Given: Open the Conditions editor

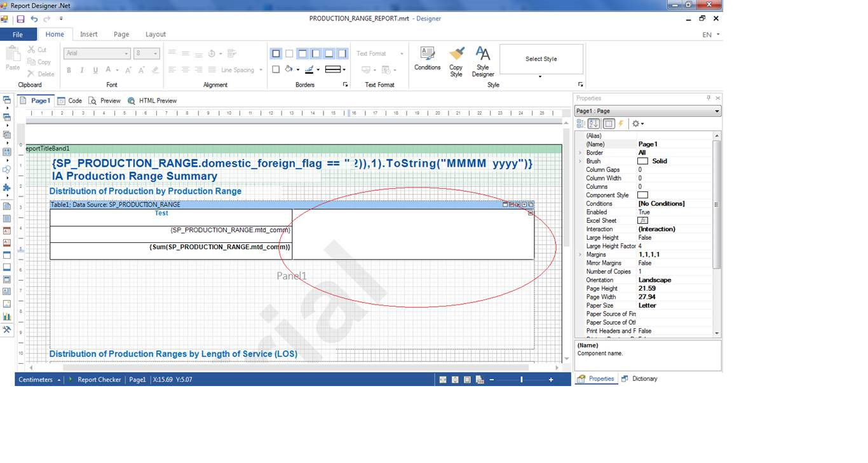Looking at the screenshot, I should tap(428, 59).
